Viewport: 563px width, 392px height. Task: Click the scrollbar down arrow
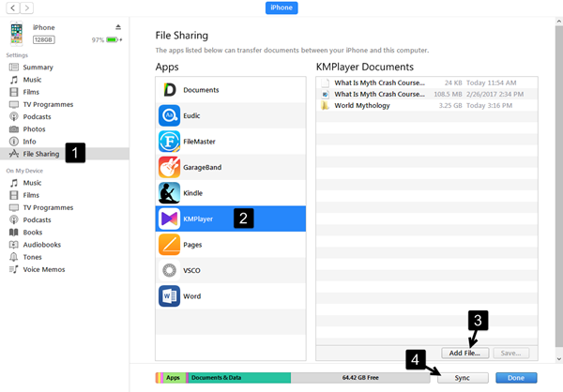pyautogui.click(x=559, y=358)
